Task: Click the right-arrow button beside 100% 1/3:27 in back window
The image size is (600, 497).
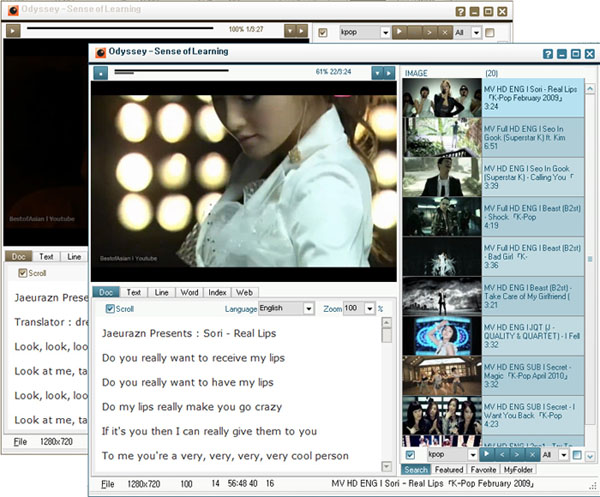Action: (x=302, y=31)
